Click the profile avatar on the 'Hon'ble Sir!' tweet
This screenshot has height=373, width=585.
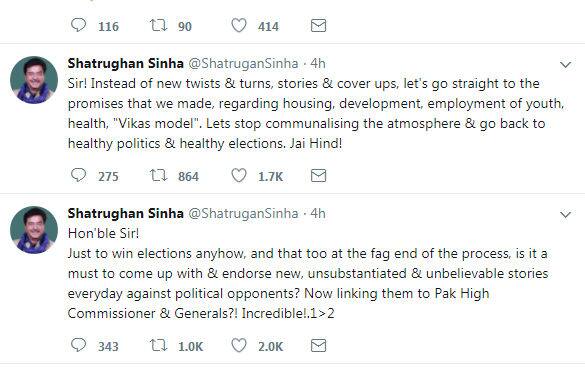coord(34,230)
